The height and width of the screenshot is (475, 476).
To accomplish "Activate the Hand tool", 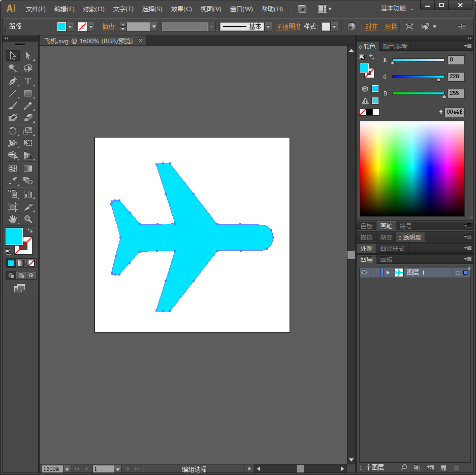I will [13, 219].
